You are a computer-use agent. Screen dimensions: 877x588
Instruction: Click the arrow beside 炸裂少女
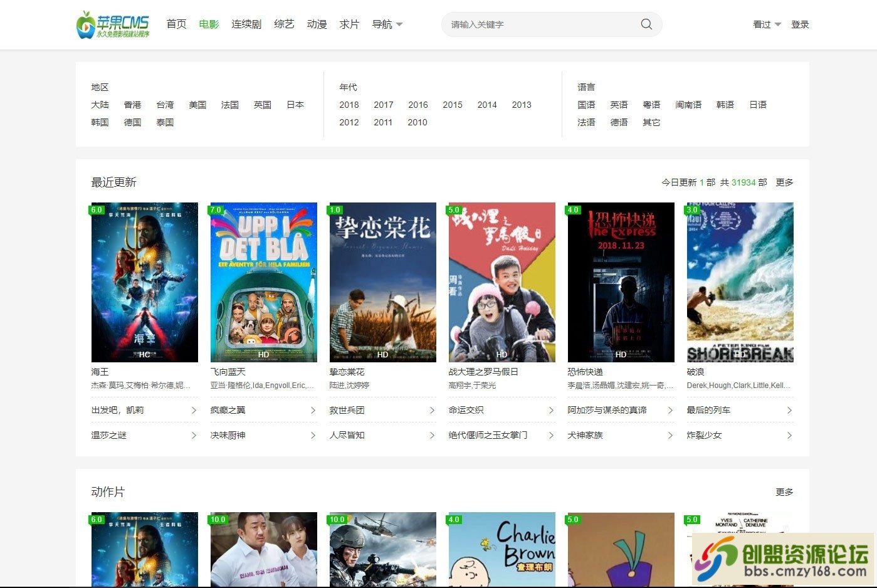[789, 435]
